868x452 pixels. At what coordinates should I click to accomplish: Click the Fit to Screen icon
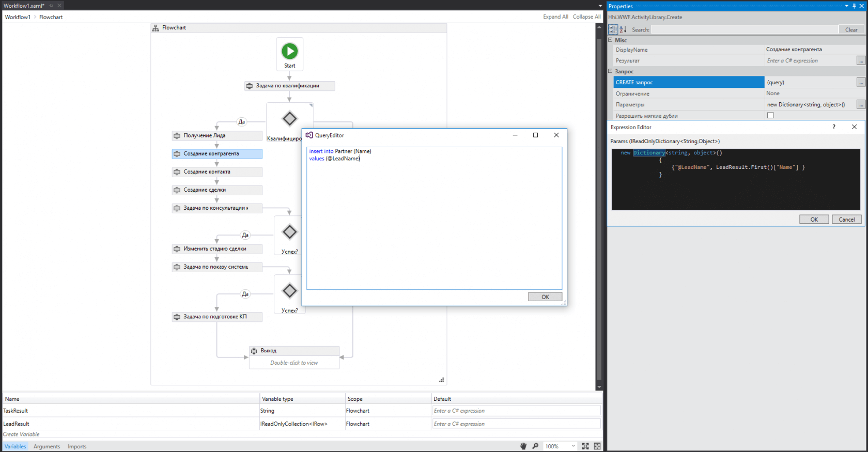585,446
